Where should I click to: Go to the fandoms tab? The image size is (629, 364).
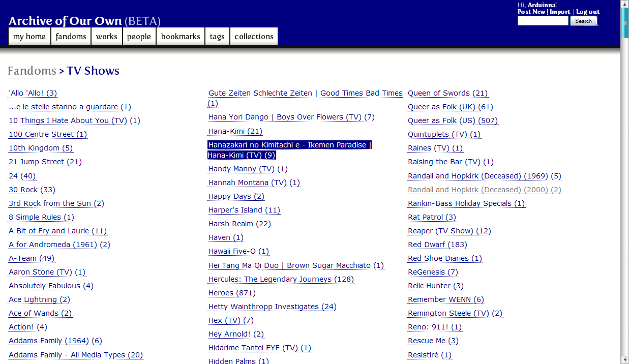click(71, 37)
